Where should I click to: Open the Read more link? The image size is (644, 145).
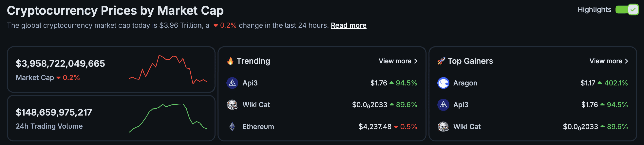349,25
